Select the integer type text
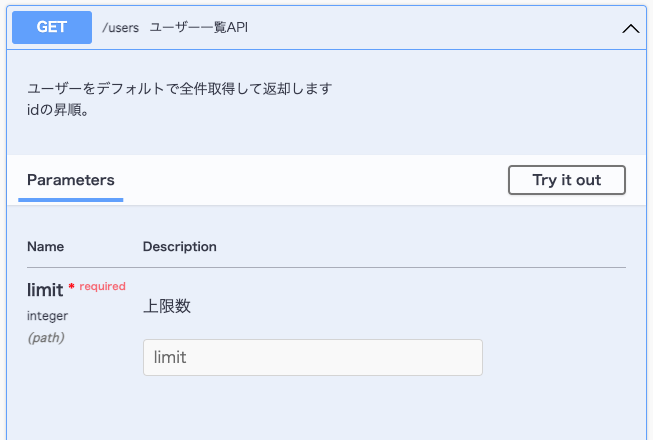The width and height of the screenshot is (653, 440). (x=47, y=316)
